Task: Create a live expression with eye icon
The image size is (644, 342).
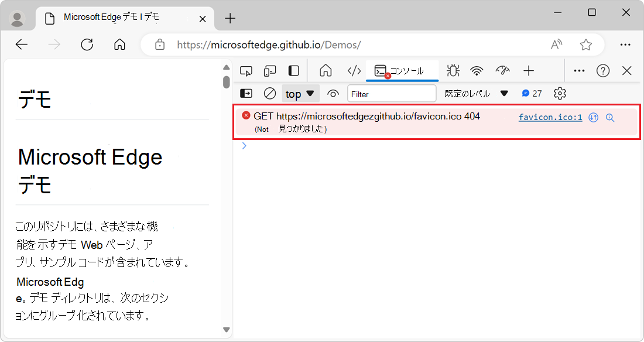Action: coord(333,93)
